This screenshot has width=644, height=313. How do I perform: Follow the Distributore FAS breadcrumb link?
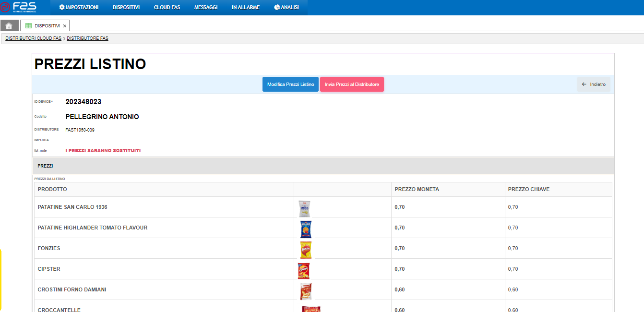click(x=88, y=38)
